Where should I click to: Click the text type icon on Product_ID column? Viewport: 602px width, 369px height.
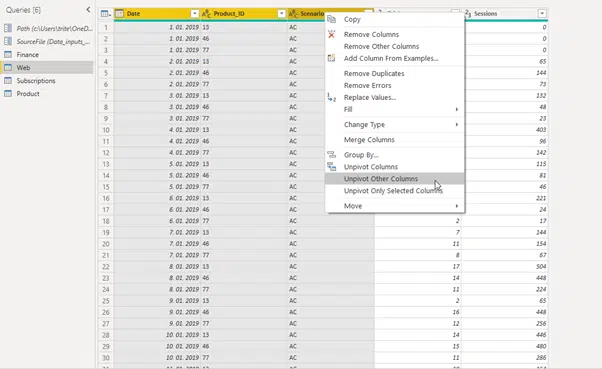click(x=206, y=14)
